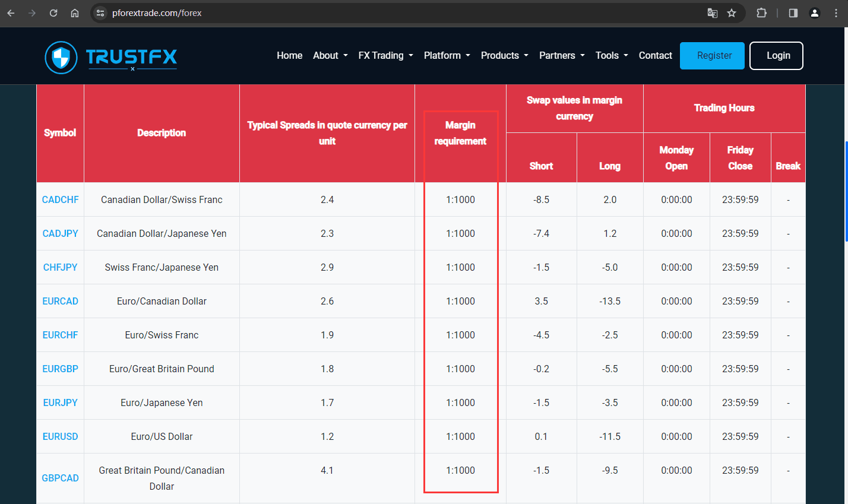This screenshot has height=504, width=848.
Task: Open the EURJPY symbol link
Action: (x=60, y=402)
